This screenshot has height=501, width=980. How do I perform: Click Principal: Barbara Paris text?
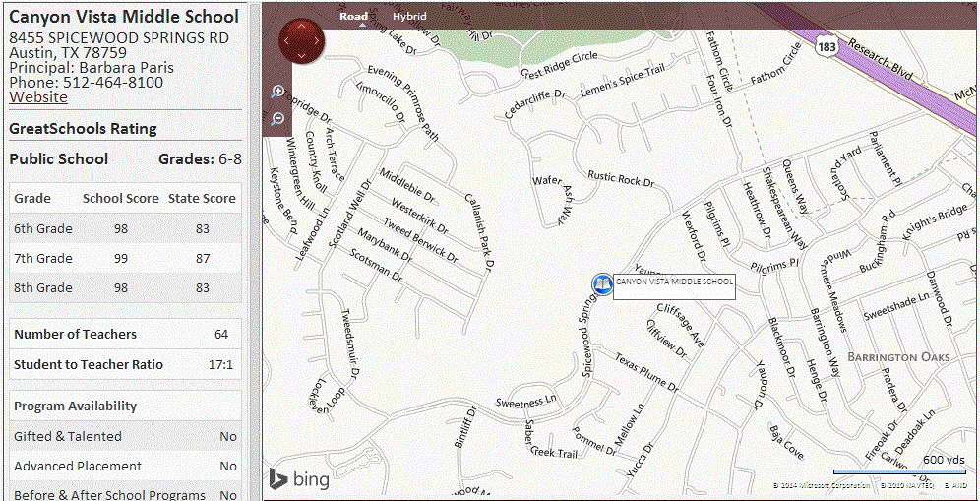(x=92, y=68)
